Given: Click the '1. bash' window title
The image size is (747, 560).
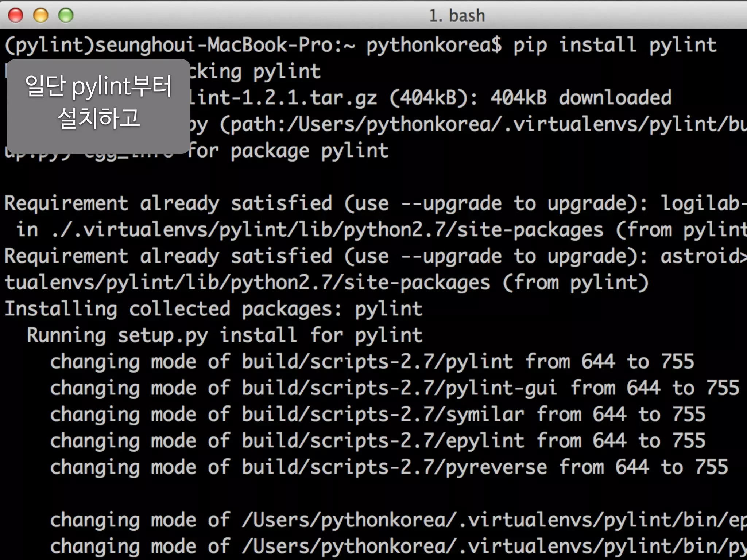Looking at the screenshot, I should [x=457, y=16].
